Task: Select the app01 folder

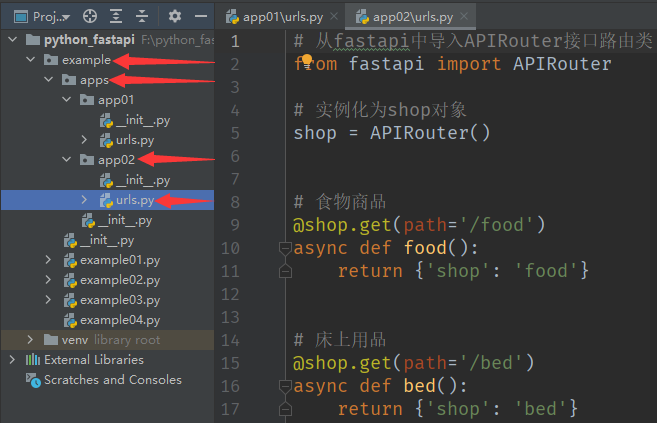Action: point(116,100)
